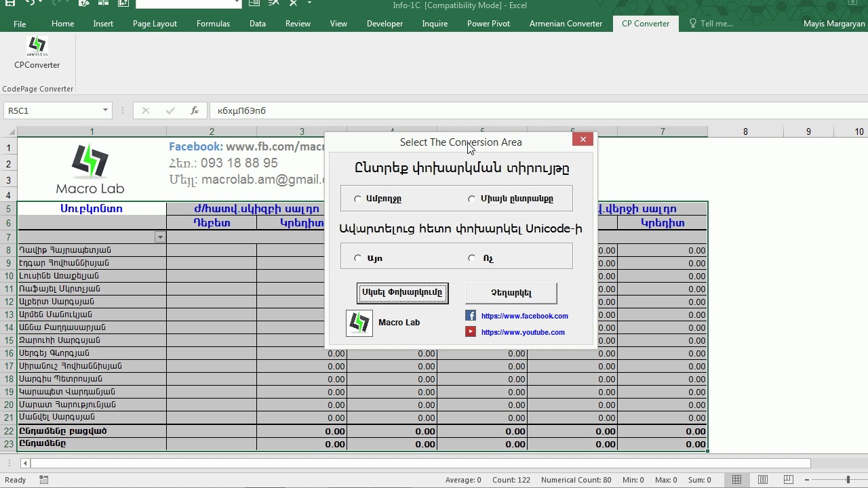Screen dimensions: 868x488
Task: Open the Name Box dropdown arrow
Action: point(105,110)
